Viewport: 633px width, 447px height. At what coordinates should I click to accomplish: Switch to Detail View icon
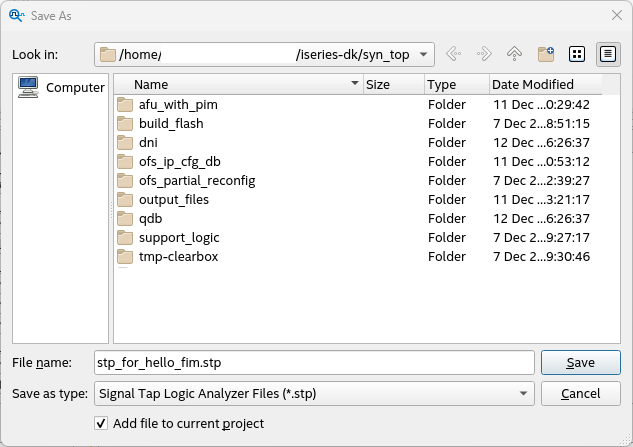click(607, 54)
